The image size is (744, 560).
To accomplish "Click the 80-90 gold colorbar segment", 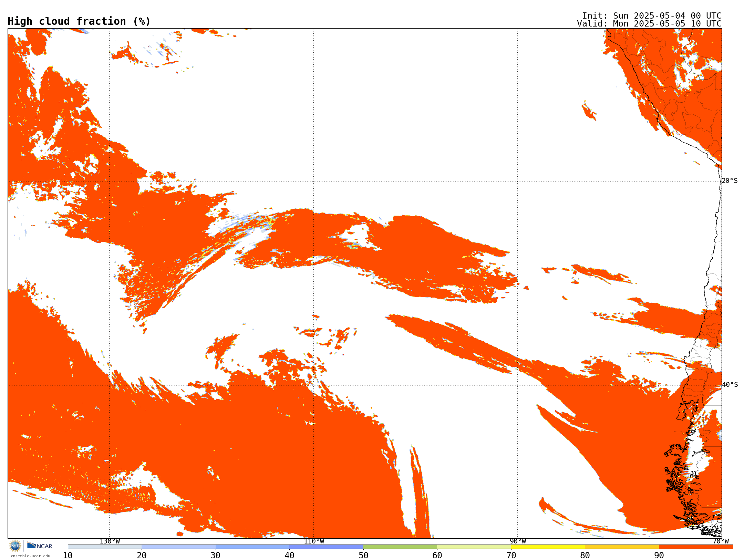I will pyautogui.click(x=622, y=547).
